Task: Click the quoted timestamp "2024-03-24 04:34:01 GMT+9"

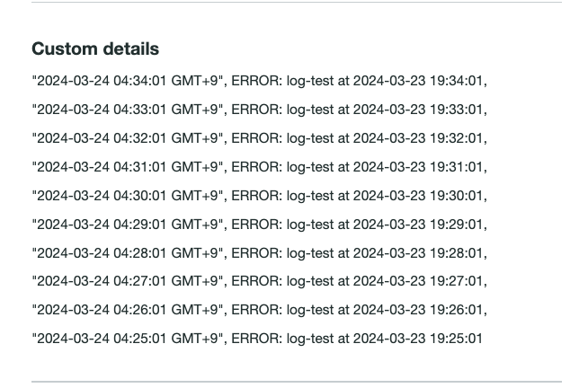Action: 128,81
